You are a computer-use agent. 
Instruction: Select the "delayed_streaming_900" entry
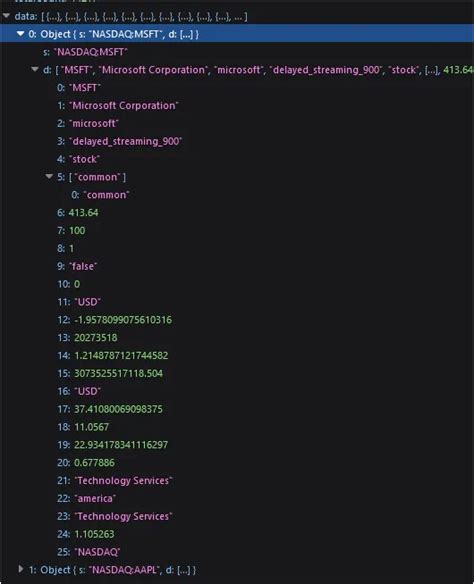[x=125, y=141]
